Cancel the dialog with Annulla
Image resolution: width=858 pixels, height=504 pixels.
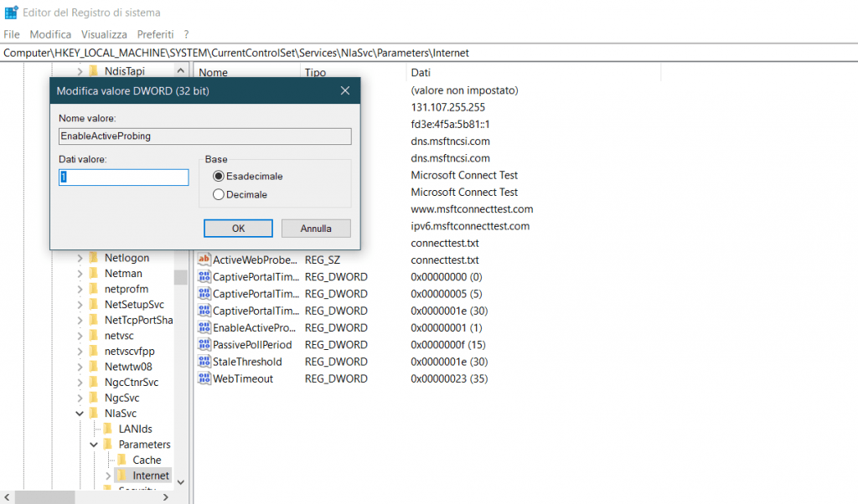[x=316, y=229]
